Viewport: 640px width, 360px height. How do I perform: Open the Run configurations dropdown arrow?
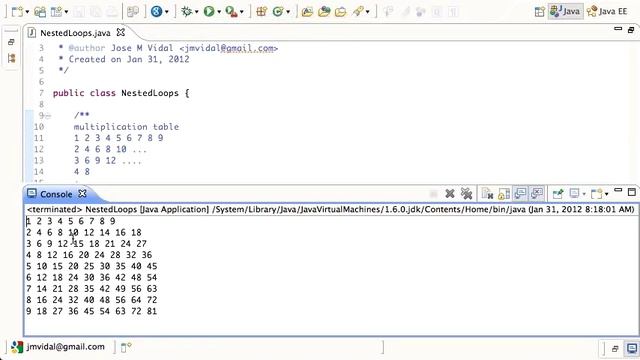tap(219, 12)
